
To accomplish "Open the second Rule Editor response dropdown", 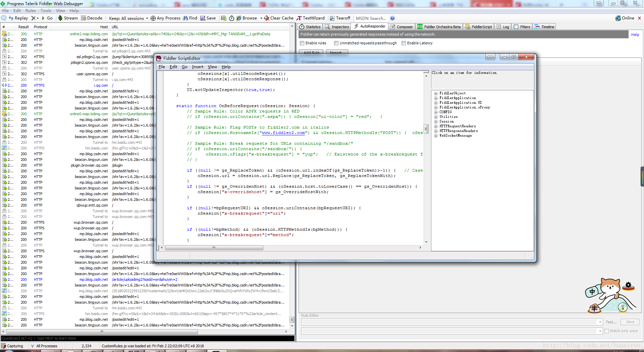I will point(600,331).
